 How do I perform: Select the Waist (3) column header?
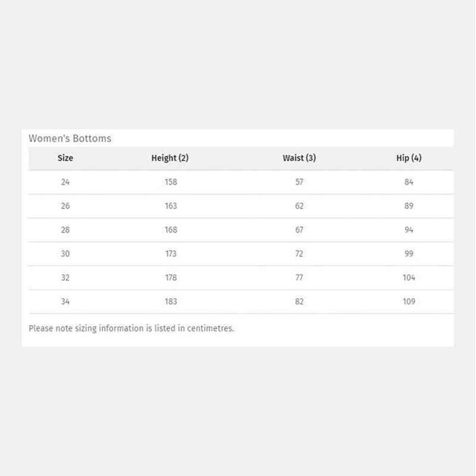pos(299,158)
